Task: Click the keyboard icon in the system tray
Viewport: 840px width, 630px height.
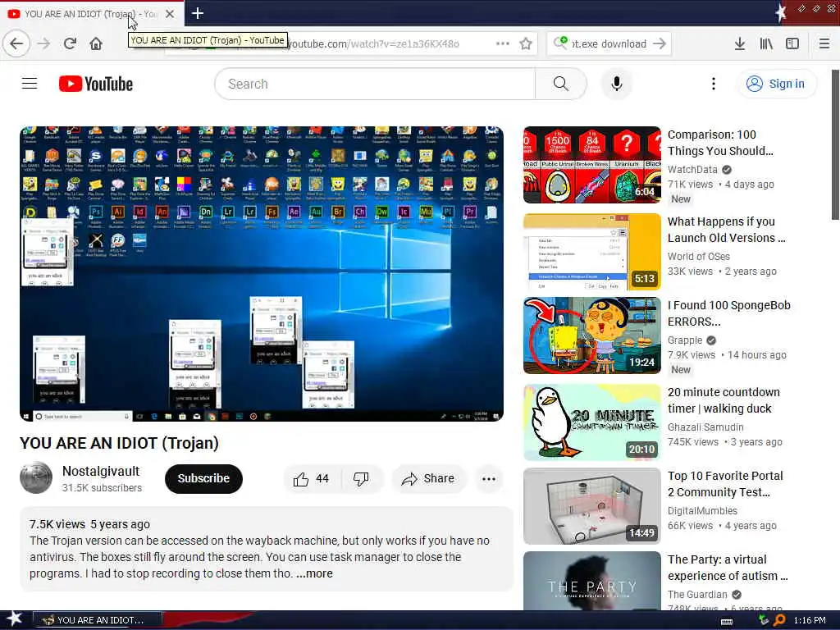Action: pyautogui.click(x=727, y=621)
